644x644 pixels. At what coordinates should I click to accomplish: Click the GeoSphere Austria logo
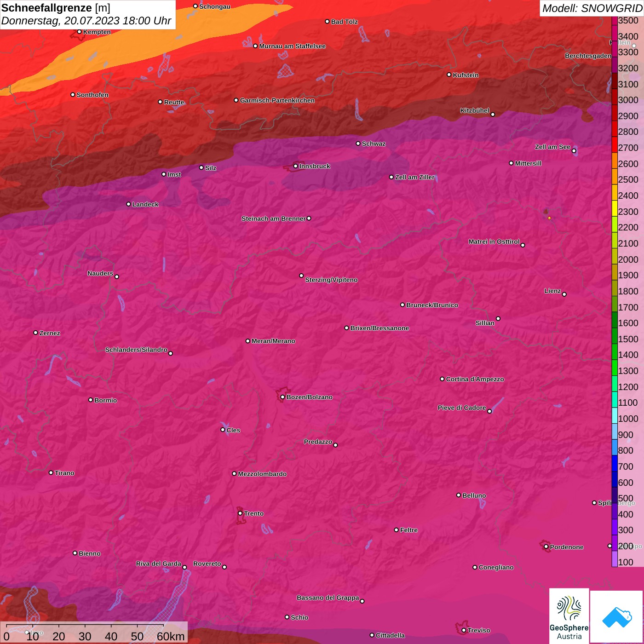point(569,616)
